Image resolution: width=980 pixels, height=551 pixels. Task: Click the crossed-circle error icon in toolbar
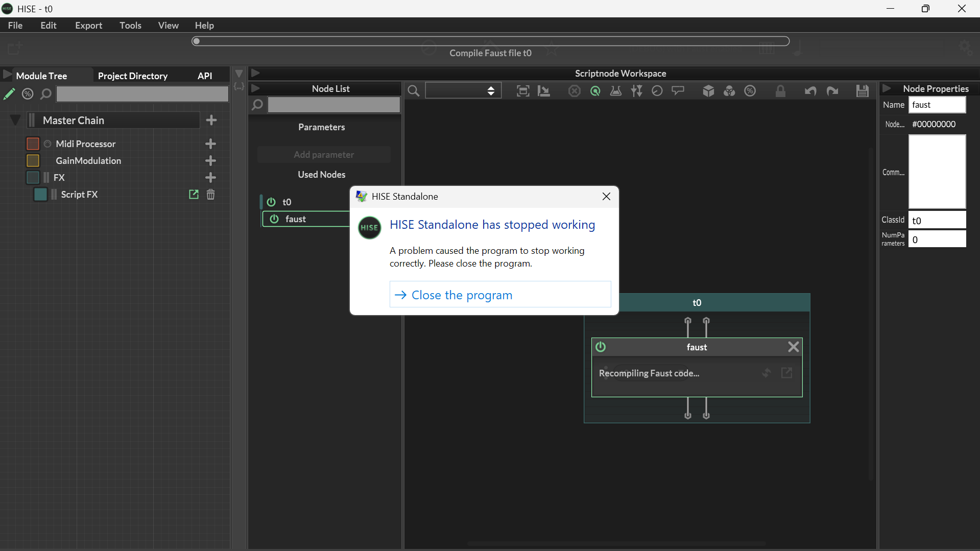[575, 91]
